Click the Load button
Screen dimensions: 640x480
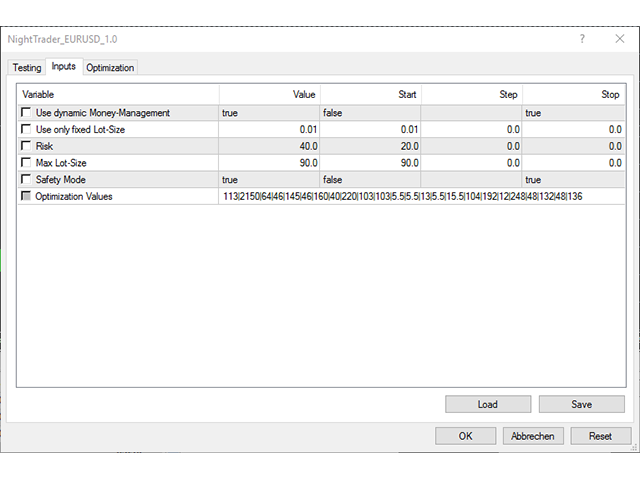[x=488, y=404]
